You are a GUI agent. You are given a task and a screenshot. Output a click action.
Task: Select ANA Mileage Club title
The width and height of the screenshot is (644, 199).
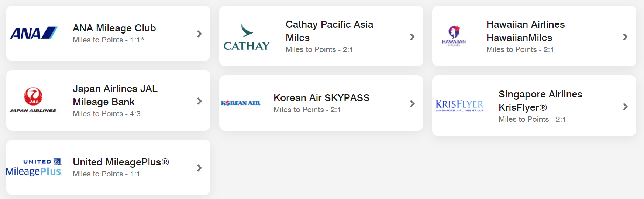pyautogui.click(x=114, y=28)
